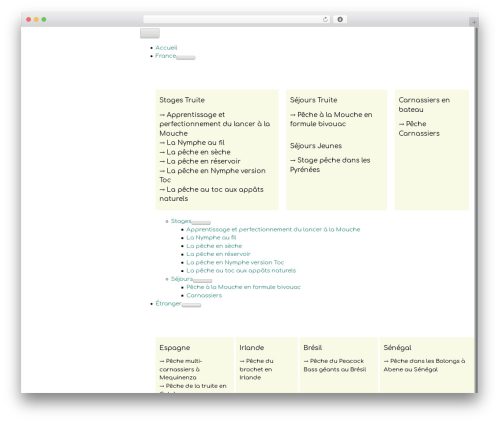Click La pêche en réservoir in Stages Truite card
The height and width of the screenshot is (423, 500).
click(x=200, y=161)
